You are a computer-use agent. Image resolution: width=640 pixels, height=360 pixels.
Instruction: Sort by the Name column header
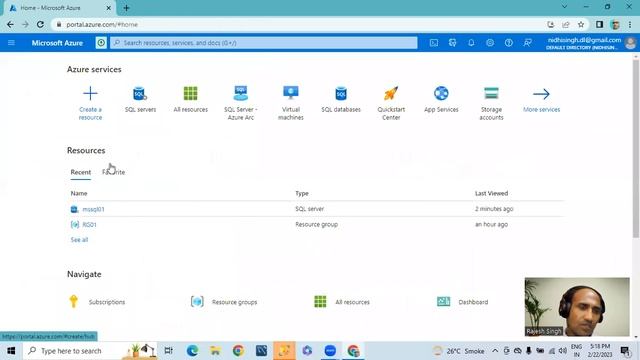pos(79,193)
